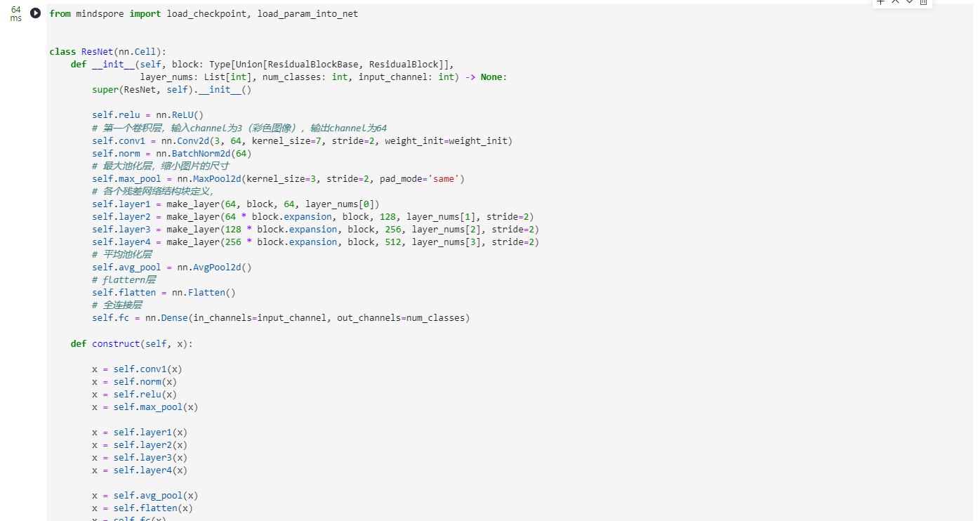Run the ResNet code cell
The image size is (980, 521).
36,13
